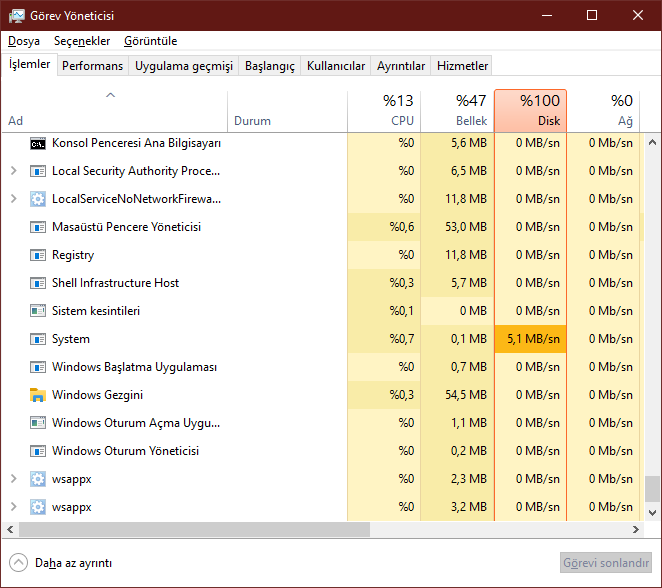Switch to the Uygulama geçmişi tab

pyautogui.click(x=184, y=66)
